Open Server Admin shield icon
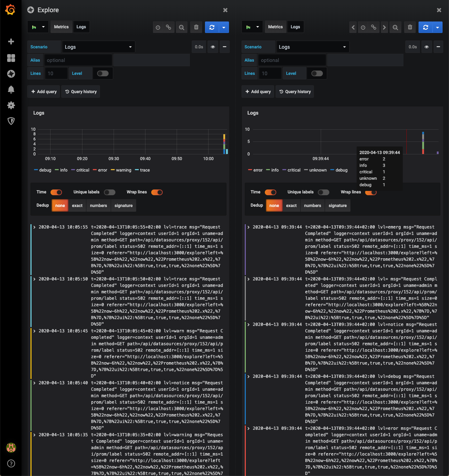The height and width of the screenshot is (476, 449). [11, 121]
